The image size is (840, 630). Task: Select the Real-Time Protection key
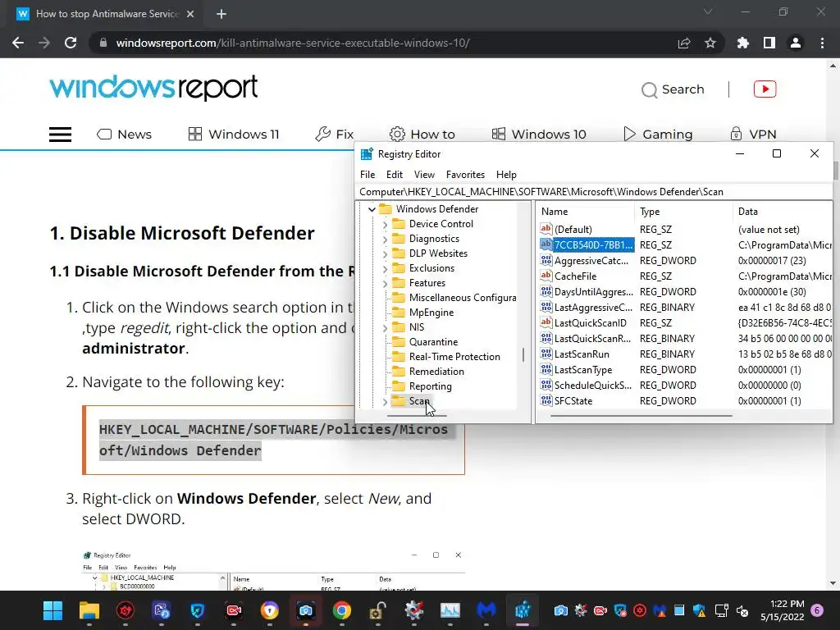446,357
